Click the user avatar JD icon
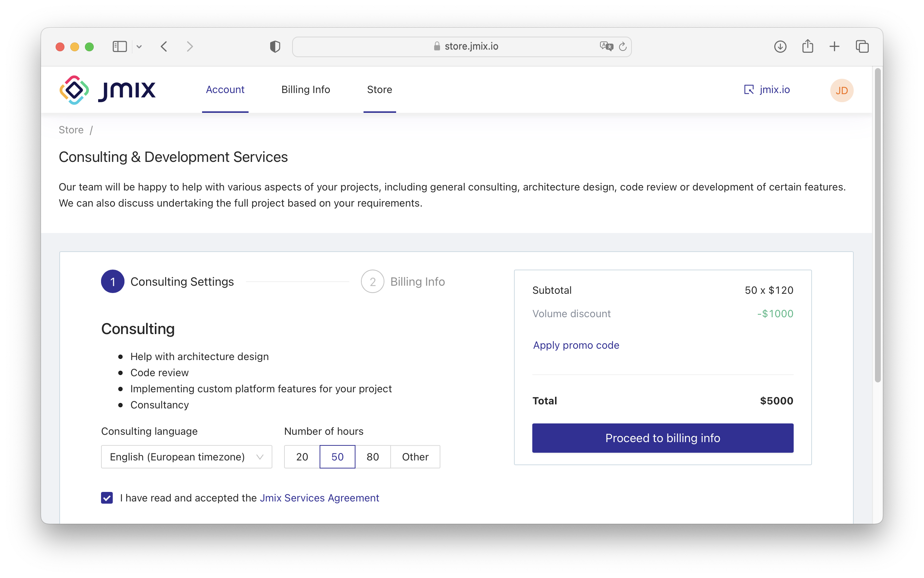The width and height of the screenshot is (924, 578). pos(841,90)
